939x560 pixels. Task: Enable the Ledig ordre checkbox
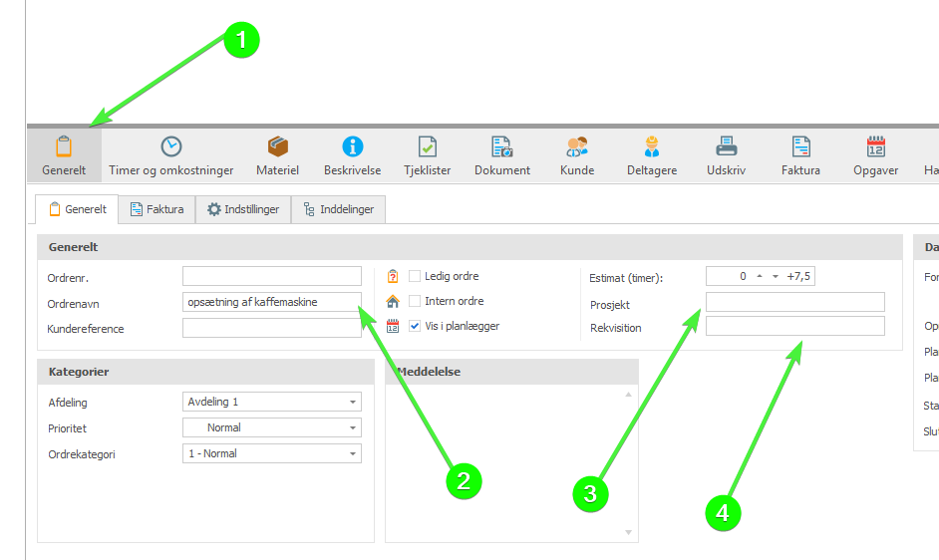(x=415, y=276)
